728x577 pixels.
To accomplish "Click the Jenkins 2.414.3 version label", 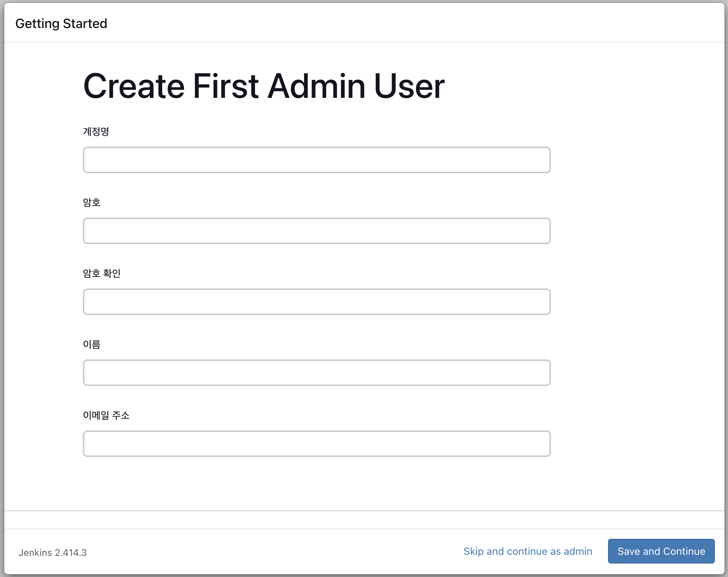I will coord(53,552).
